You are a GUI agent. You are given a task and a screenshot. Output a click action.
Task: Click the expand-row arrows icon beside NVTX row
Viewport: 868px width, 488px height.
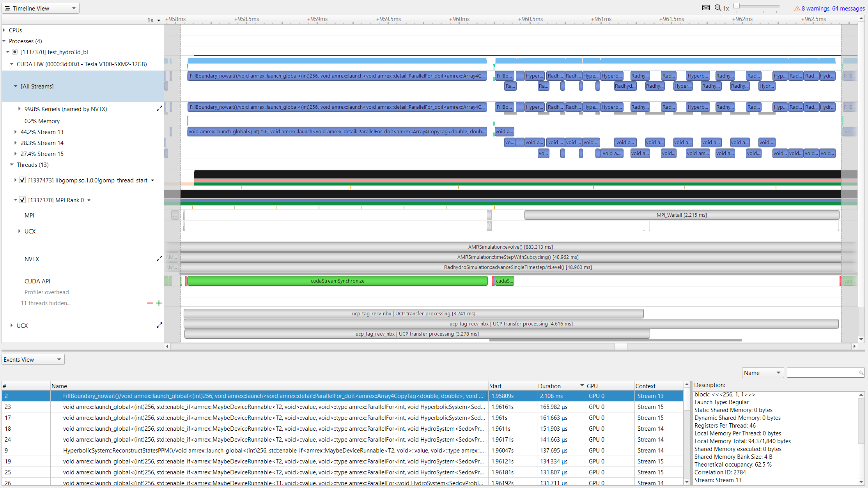(159, 258)
